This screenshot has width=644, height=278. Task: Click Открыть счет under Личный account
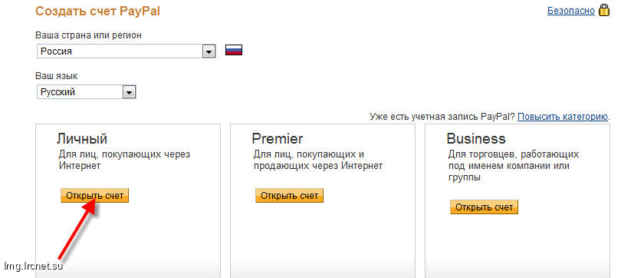[x=95, y=196]
